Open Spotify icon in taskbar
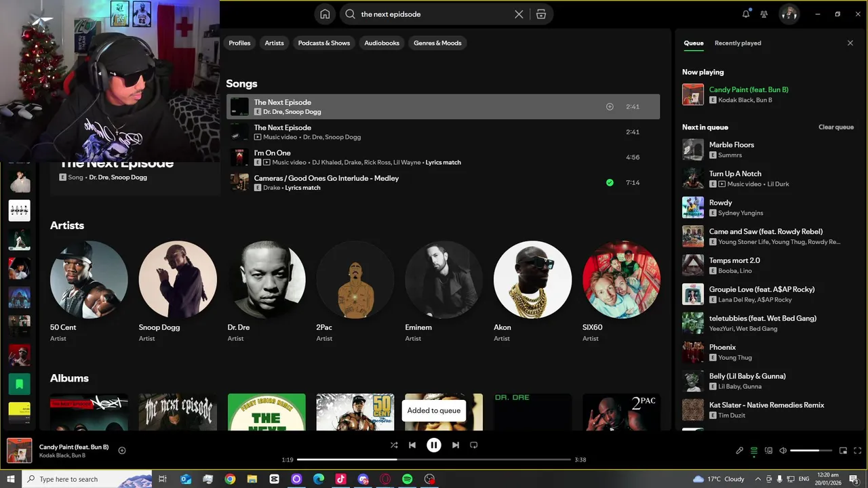This screenshot has width=868, height=488. click(x=407, y=479)
